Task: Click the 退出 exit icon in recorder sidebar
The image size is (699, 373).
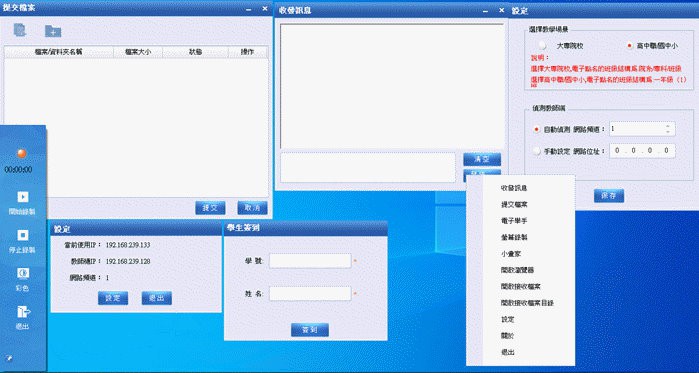Action: click(x=23, y=312)
